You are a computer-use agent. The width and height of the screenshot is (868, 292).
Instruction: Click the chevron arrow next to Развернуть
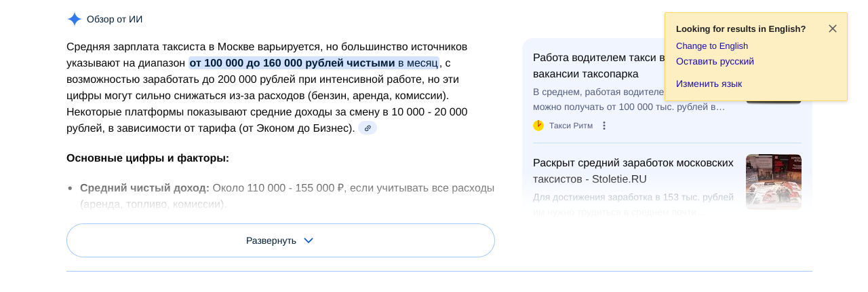(x=309, y=240)
